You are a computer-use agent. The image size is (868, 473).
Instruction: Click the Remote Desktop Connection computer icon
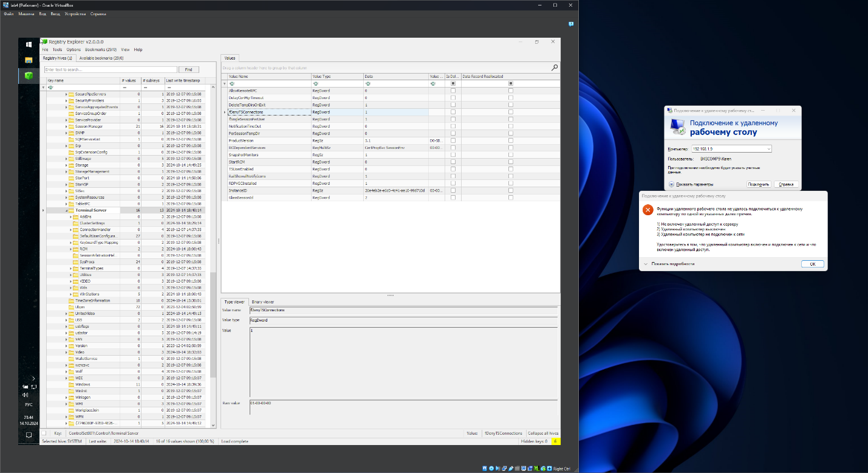pyautogui.click(x=678, y=126)
